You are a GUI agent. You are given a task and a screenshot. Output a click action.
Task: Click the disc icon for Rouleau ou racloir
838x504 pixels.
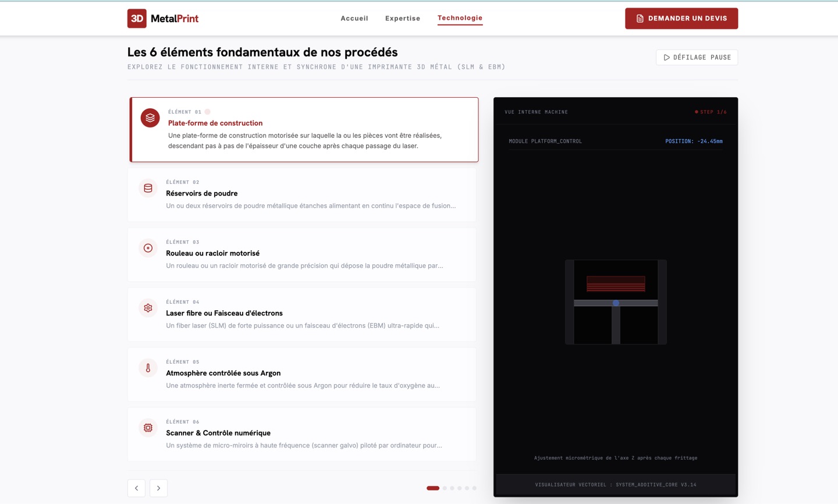[148, 248]
